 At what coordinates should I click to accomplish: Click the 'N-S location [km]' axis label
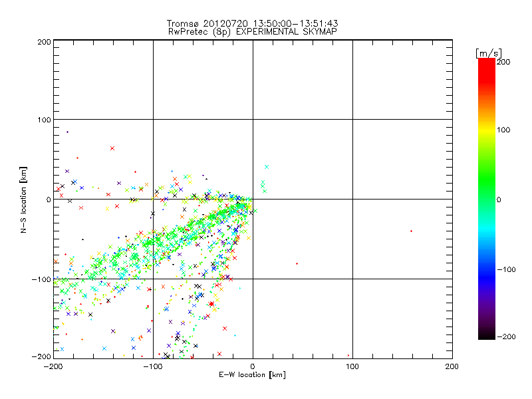point(23,199)
